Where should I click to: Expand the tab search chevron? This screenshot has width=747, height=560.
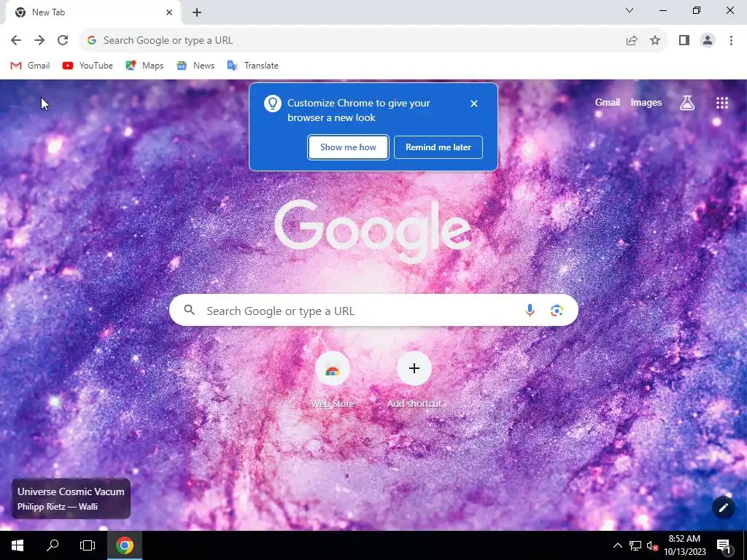(x=630, y=10)
